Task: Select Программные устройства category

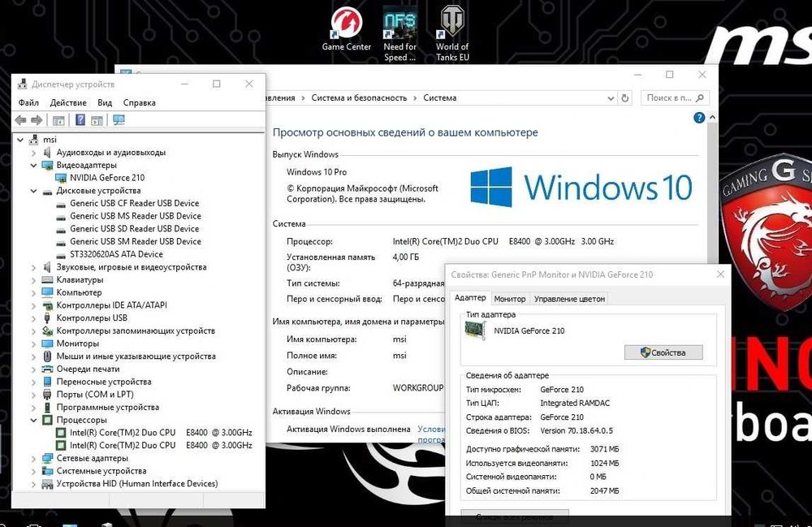Action: (x=108, y=408)
